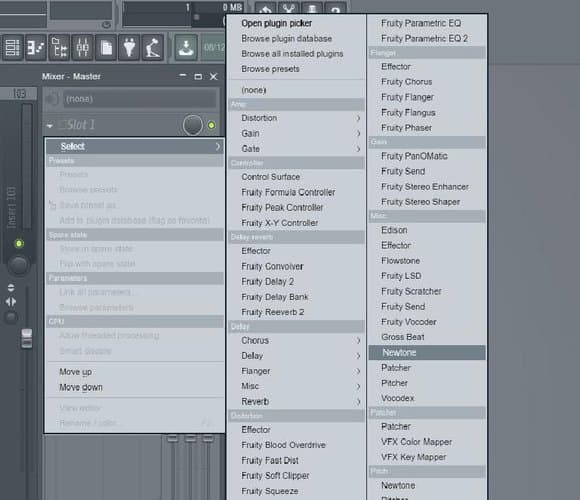Expand the Delay submenu
Screen dimensions: 580x500
pos(296,356)
